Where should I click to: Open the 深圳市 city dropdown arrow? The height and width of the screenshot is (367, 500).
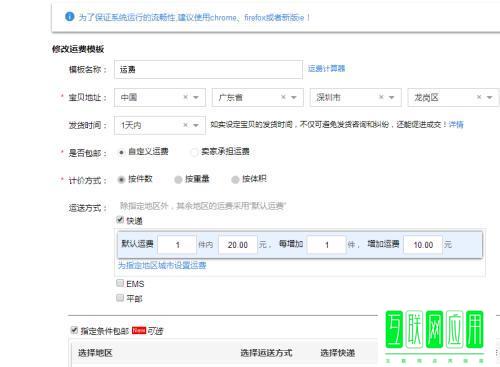(x=392, y=97)
